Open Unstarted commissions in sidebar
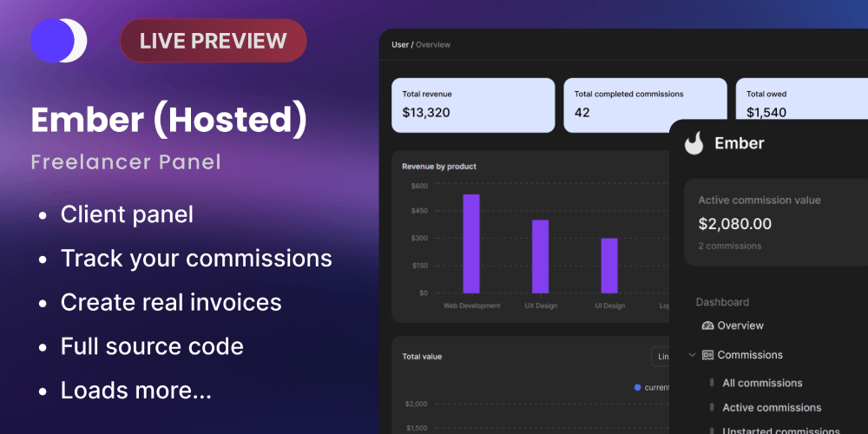This screenshot has width=868, height=434. [780, 431]
